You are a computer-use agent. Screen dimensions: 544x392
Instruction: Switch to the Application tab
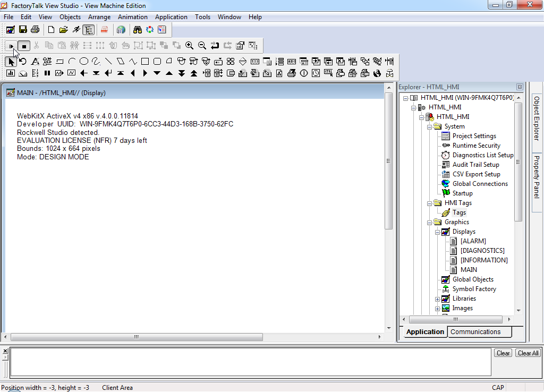point(425,332)
